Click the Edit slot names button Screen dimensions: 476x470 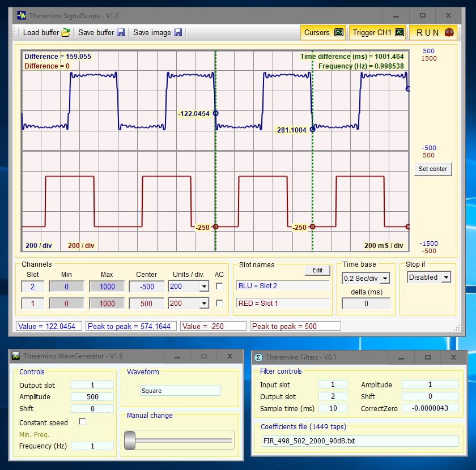317,270
